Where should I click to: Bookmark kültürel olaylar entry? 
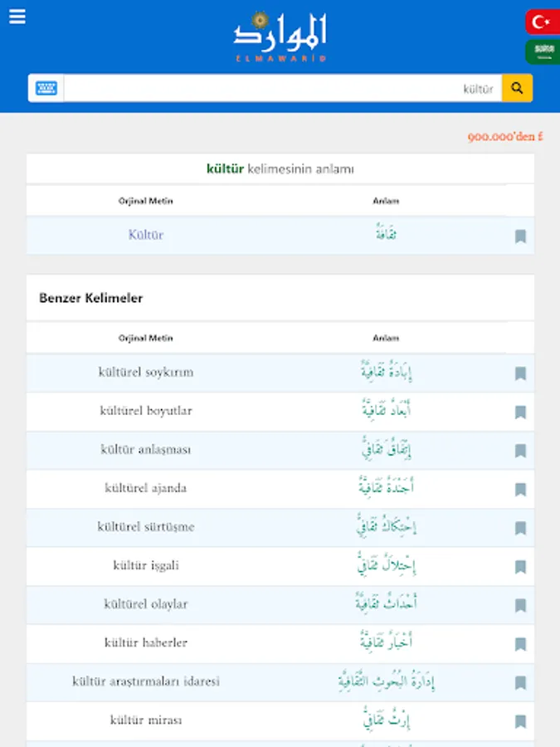[520, 606]
